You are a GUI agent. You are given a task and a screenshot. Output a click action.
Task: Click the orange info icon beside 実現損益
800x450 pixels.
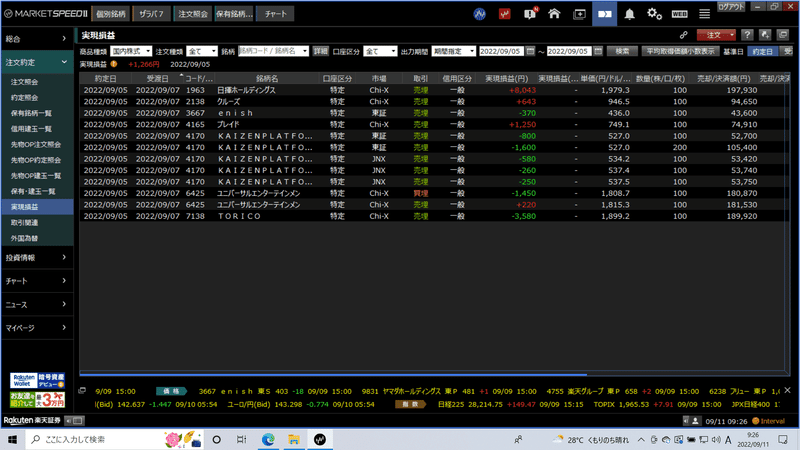coord(114,64)
